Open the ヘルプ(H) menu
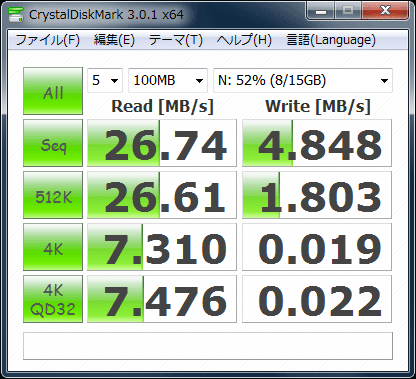The image size is (416, 379). [x=244, y=40]
